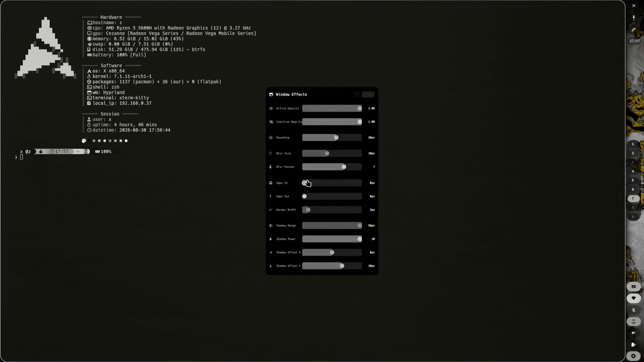Switch to workspace 2 in the sidebar
Viewport: 644px width, 362px height.
(x=633, y=153)
